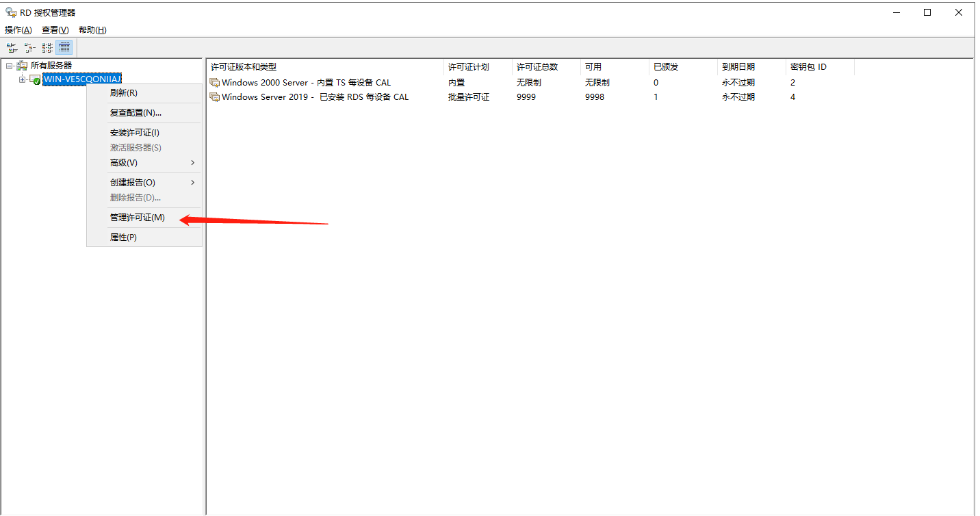Viewport: 980px width, 516px height.
Task: Click 无限制 in the 许可证总数 column
Action: point(529,83)
